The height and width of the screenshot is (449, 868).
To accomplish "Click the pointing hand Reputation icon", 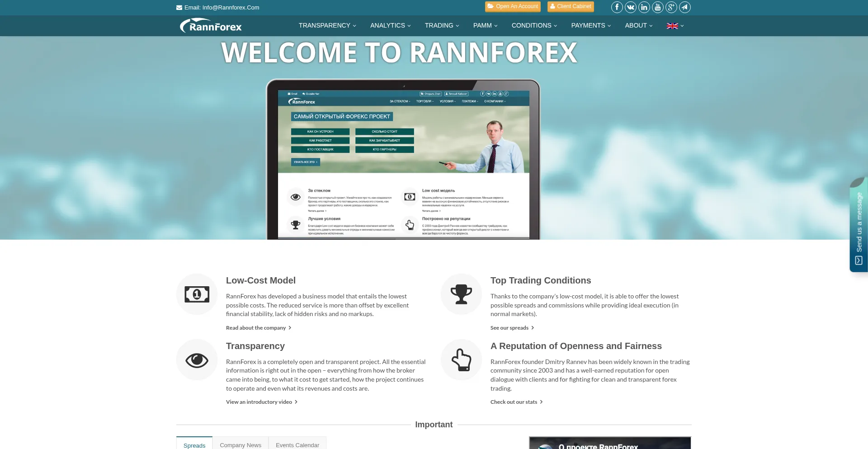I will click(462, 360).
